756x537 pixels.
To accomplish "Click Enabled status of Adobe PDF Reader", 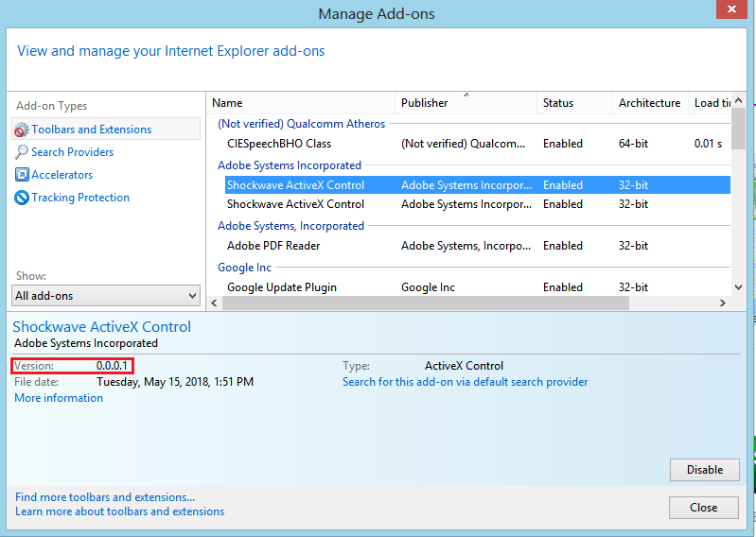I will 563,246.
